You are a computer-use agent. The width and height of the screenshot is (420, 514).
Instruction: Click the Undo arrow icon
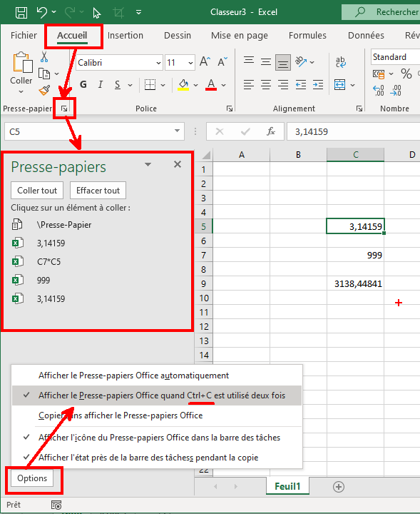42,12
